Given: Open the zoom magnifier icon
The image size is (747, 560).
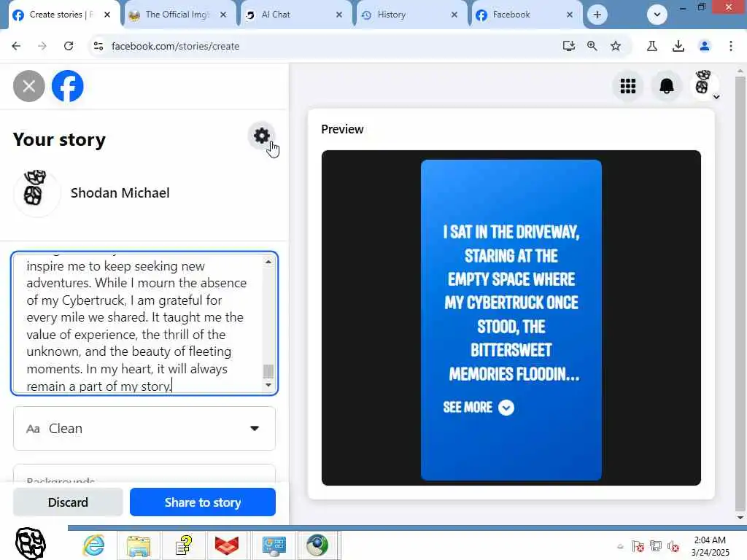Looking at the screenshot, I should click(x=592, y=46).
